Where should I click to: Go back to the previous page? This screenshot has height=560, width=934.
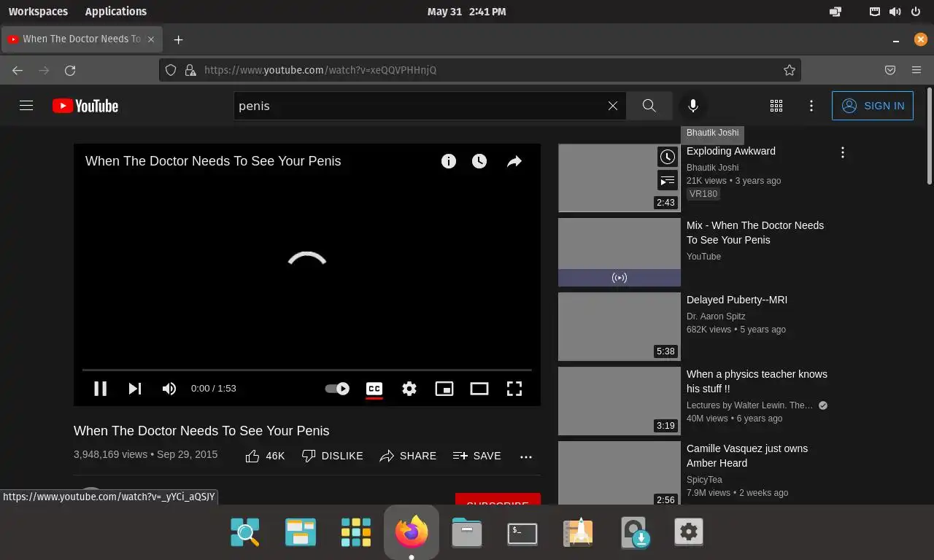18,70
